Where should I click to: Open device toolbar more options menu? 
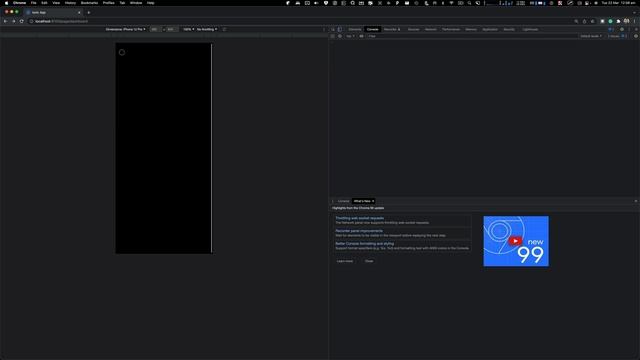point(324,29)
